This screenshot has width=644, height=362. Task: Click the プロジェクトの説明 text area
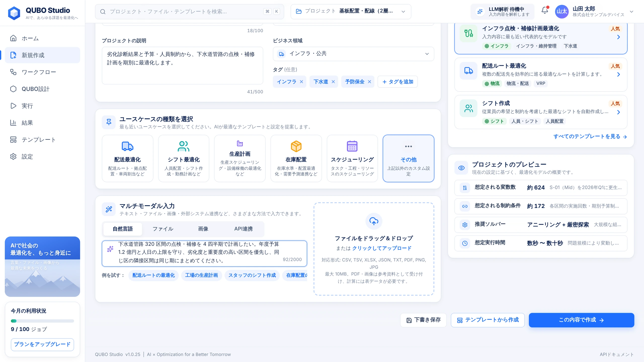coord(182,65)
